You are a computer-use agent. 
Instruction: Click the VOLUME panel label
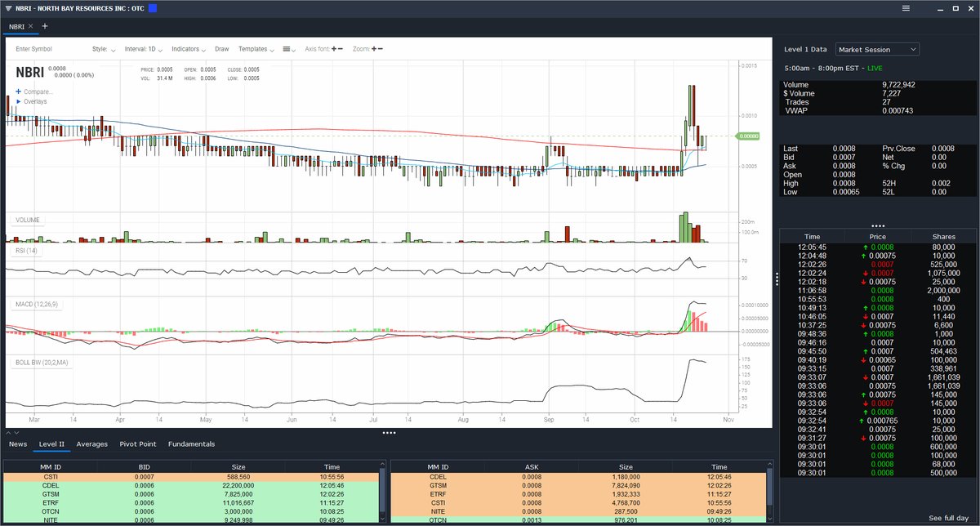pyautogui.click(x=27, y=220)
